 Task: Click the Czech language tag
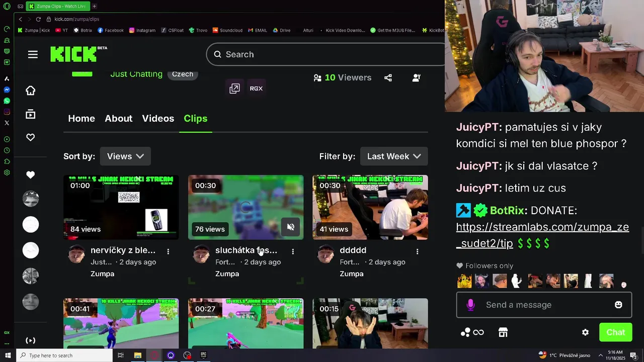[183, 74]
